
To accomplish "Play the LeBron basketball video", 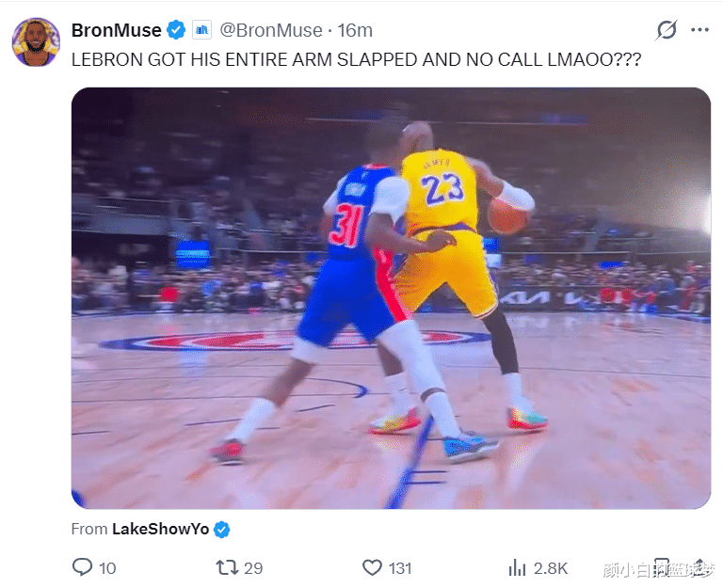I will [x=391, y=298].
